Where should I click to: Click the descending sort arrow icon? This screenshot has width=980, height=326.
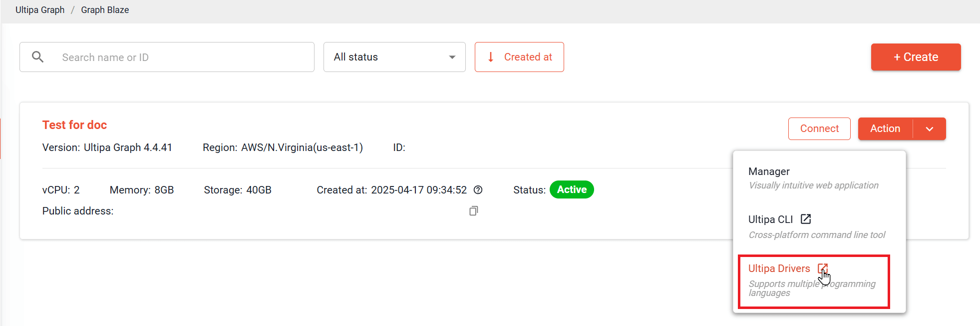coord(491,57)
